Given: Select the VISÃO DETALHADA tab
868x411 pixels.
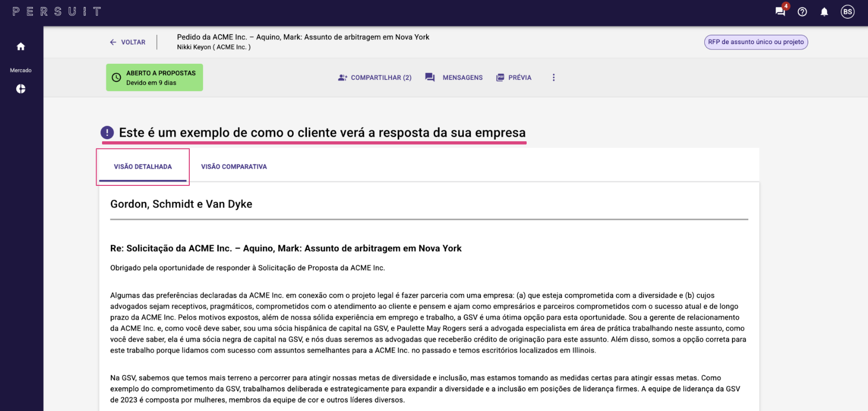Looking at the screenshot, I should point(143,167).
